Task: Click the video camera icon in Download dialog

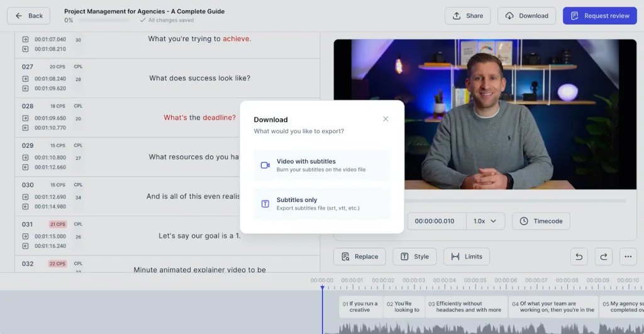Action: click(265, 165)
